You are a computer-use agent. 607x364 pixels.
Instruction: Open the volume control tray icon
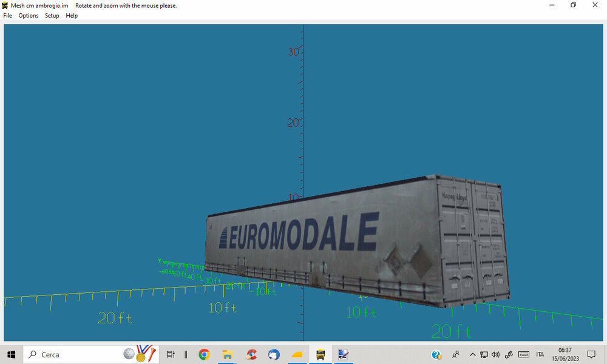495,354
